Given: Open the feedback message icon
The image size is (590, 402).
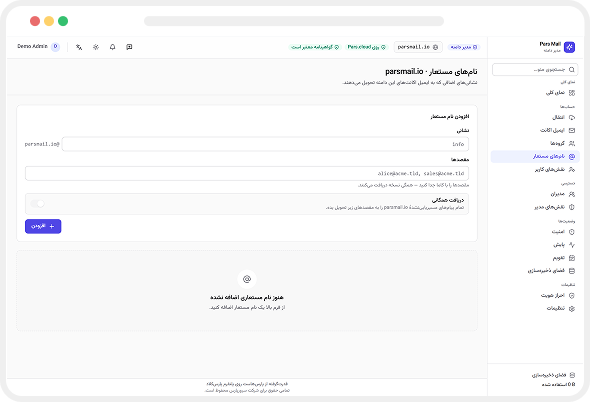Looking at the screenshot, I should (129, 47).
